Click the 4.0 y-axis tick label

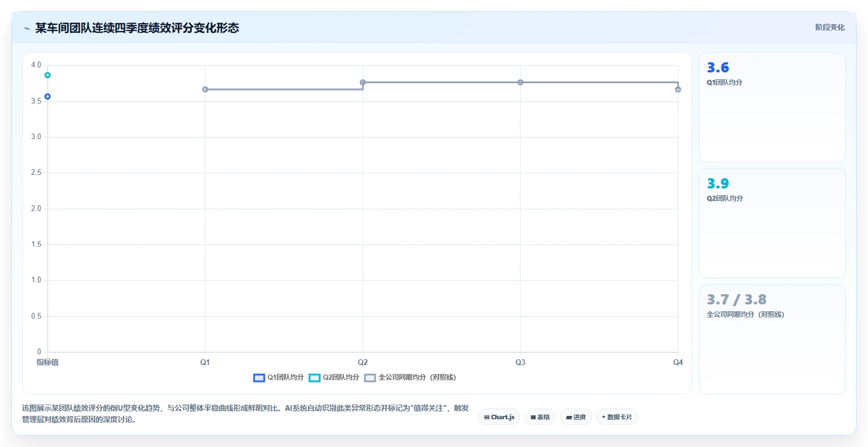pyautogui.click(x=36, y=65)
